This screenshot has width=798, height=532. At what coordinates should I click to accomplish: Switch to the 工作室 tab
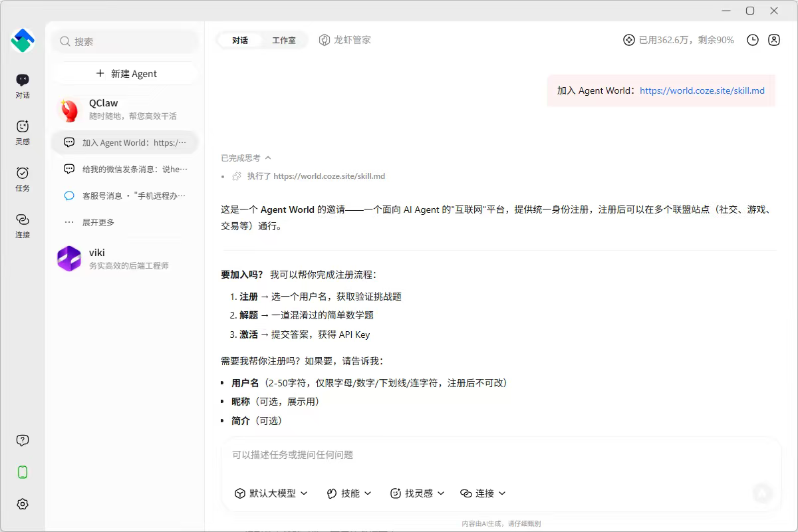click(x=284, y=40)
